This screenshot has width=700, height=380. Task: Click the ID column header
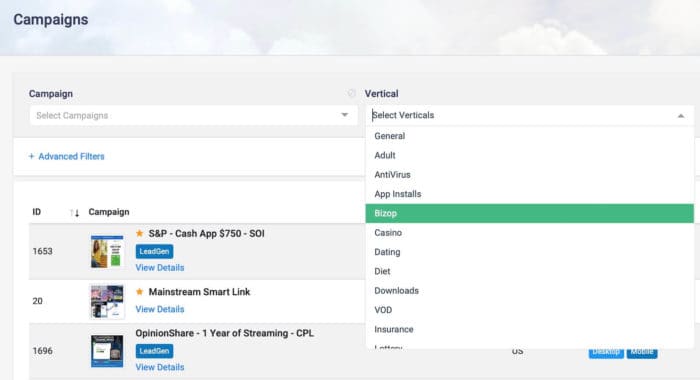pyautogui.click(x=37, y=212)
